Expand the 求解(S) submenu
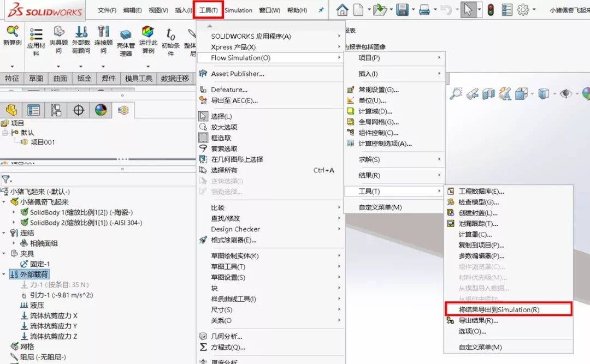Image resolution: width=590 pixels, height=364 pixels. click(x=395, y=159)
